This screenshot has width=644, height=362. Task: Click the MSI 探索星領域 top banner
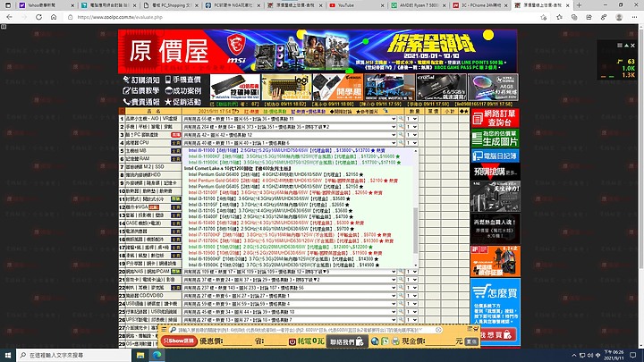(x=363, y=51)
